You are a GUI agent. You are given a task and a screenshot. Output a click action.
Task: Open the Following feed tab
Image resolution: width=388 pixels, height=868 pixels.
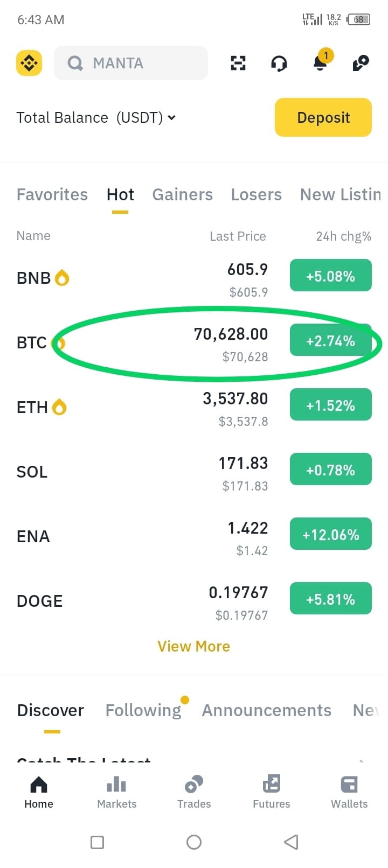click(143, 710)
